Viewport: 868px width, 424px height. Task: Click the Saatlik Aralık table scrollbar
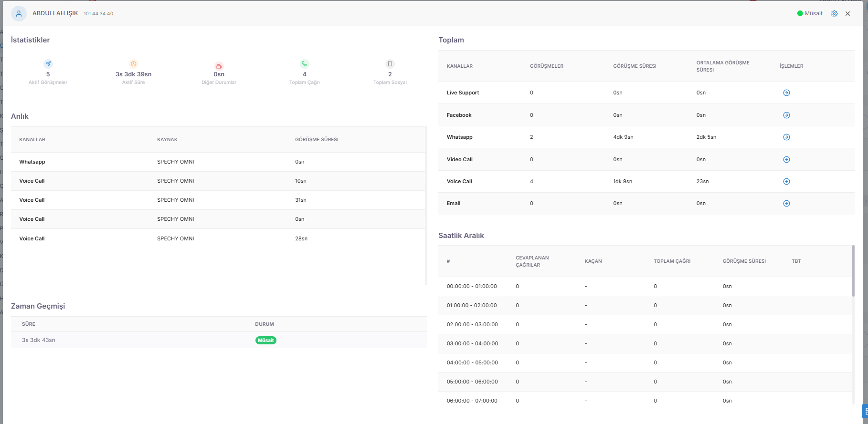coord(853,271)
